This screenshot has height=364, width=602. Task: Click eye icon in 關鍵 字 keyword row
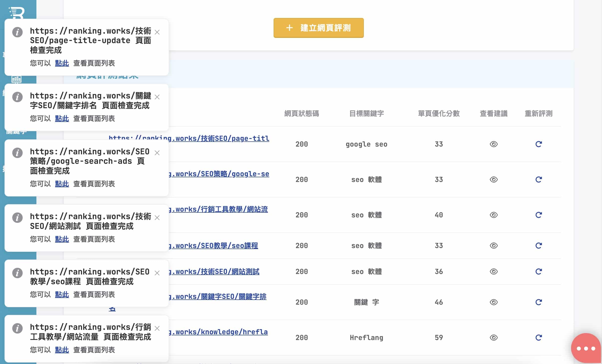(x=494, y=302)
